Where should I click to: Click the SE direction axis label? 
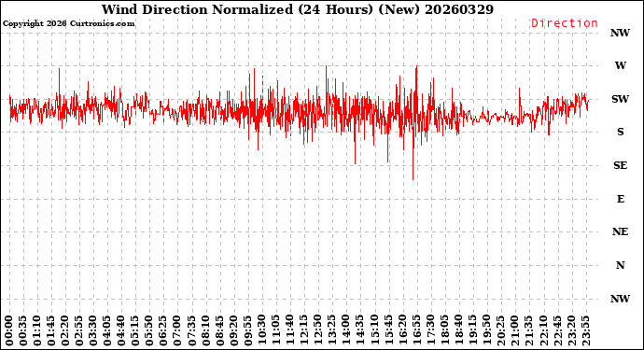pos(620,165)
